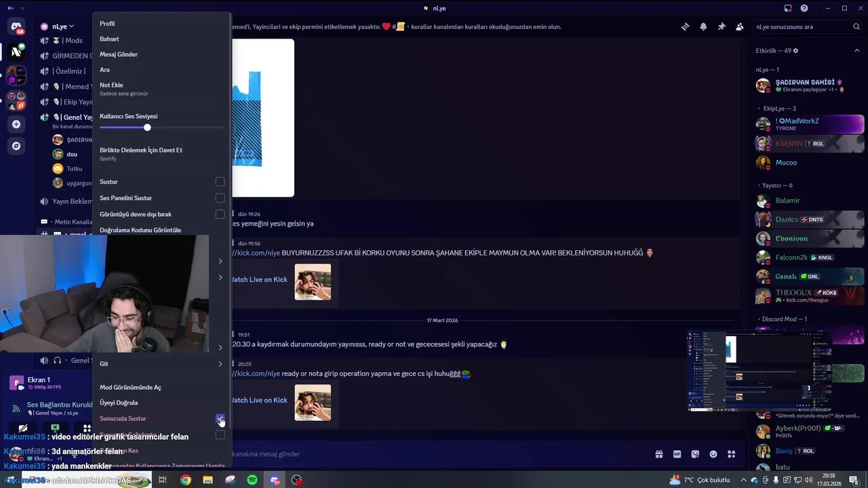
Task: Open the Discover servers compass icon
Action: point(16,146)
